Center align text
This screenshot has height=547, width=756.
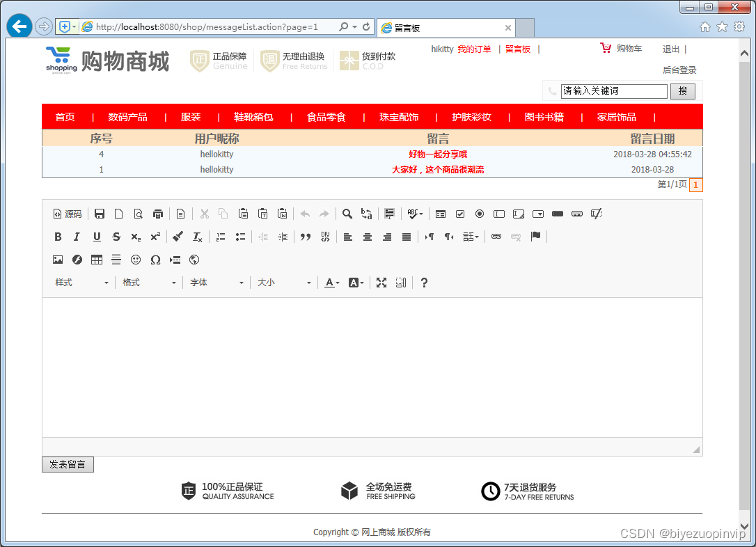[368, 237]
